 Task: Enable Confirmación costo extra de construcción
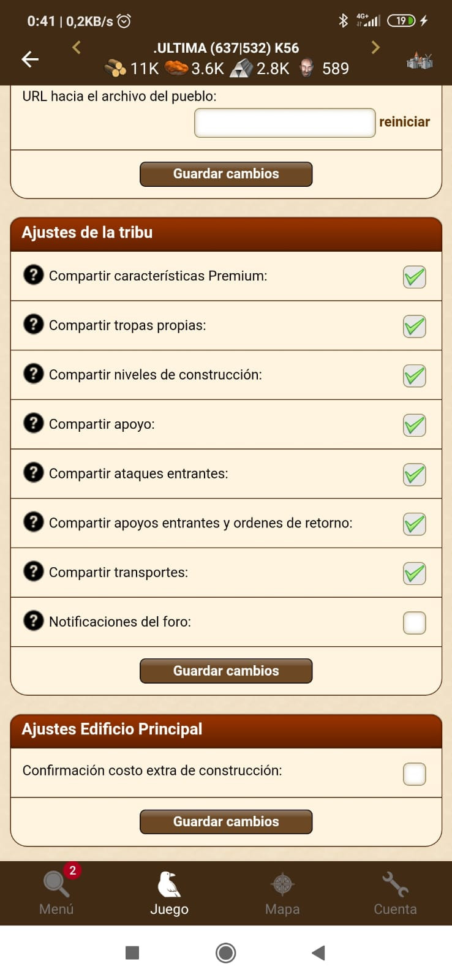click(x=415, y=774)
